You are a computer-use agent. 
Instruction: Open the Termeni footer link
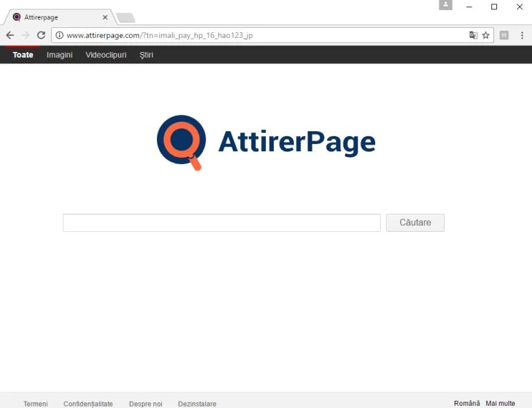click(35, 404)
